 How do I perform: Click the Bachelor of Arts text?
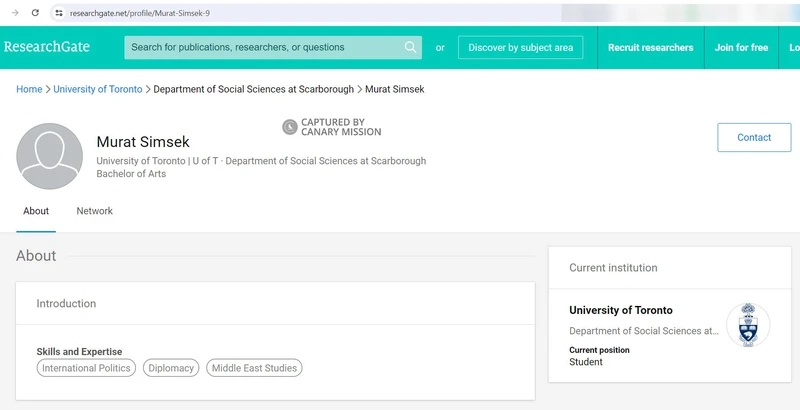(131, 174)
